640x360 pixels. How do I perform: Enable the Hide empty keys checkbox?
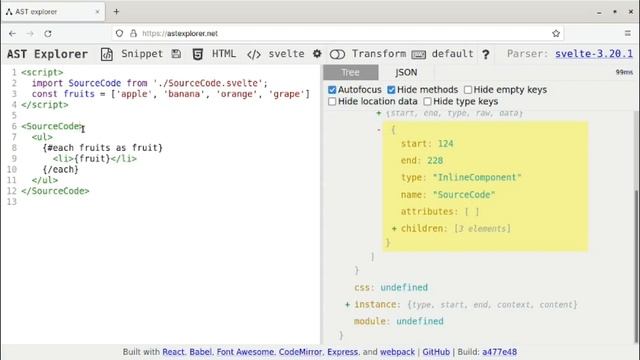[468, 90]
